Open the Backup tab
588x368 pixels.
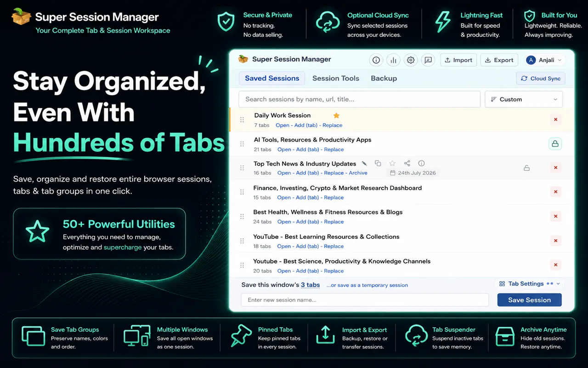(384, 78)
